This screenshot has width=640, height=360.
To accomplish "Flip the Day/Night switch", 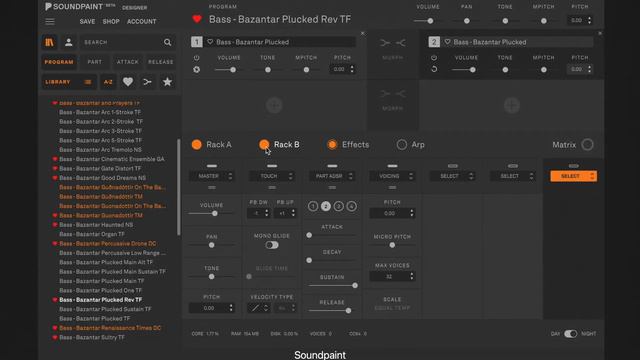I will click(x=570, y=333).
